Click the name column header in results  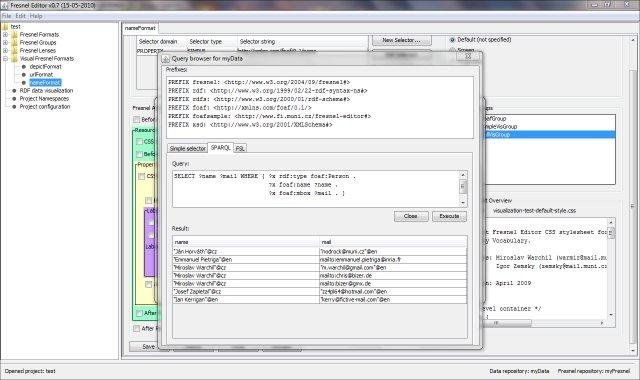pos(246,242)
